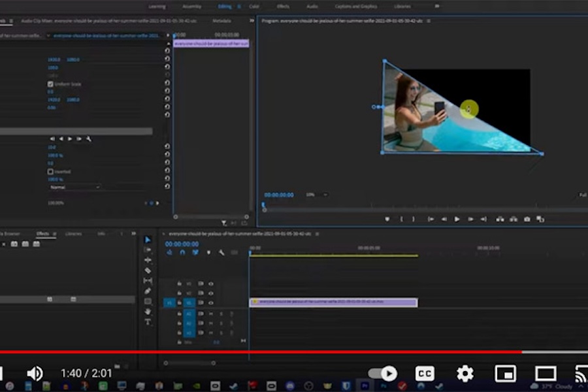Hide track V3 with its eye icon

click(211, 284)
